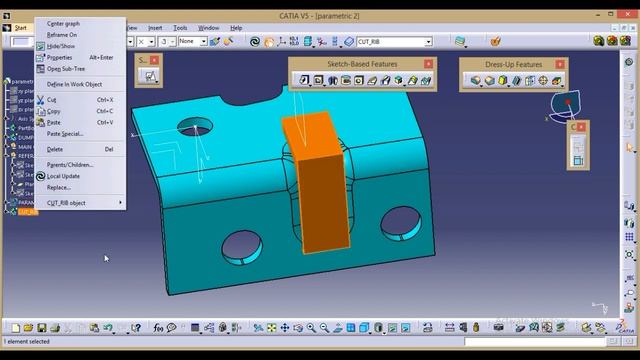The image size is (640, 360).
Task: Open the Window menu
Action: (208, 28)
